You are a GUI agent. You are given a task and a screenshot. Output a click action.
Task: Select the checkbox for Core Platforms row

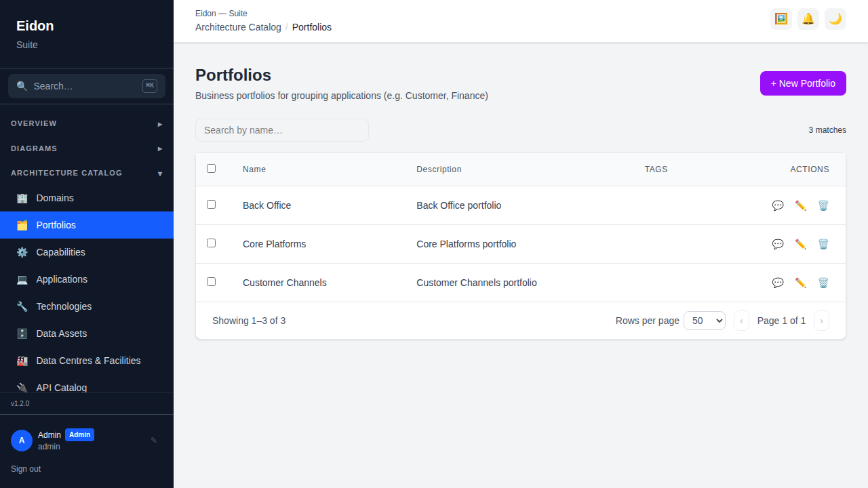pyautogui.click(x=211, y=243)
